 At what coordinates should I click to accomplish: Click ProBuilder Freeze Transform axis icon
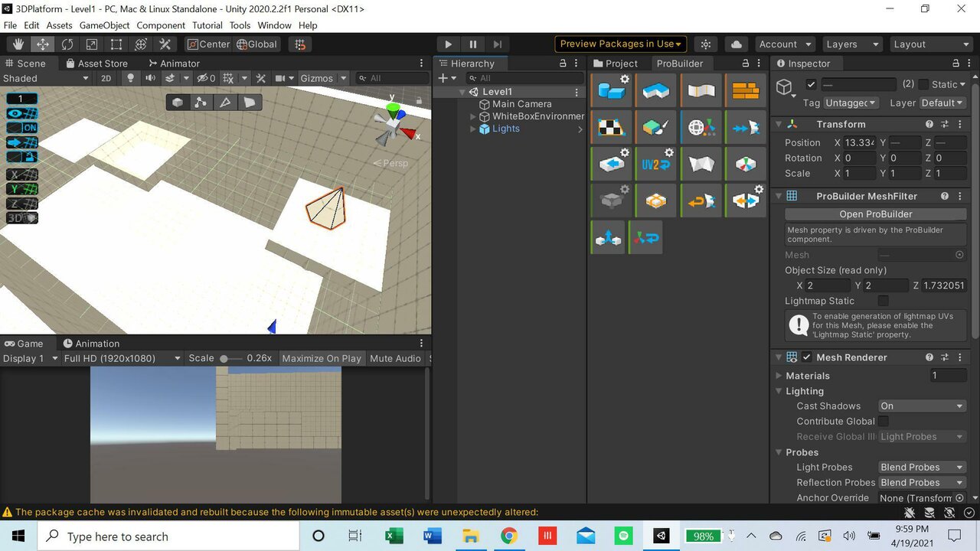647,238
